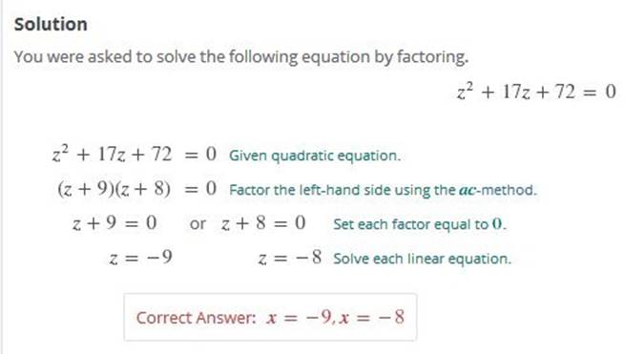This screenshot has height=354, width=644.
Task: Select the Solve each linear equation note
Action: pyautogui.click(x=423, y=259)
